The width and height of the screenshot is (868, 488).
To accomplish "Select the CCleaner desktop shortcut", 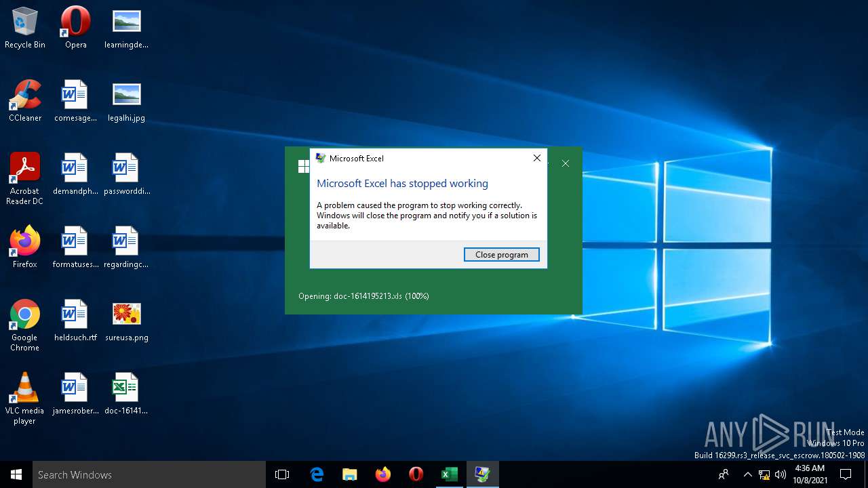I will [25, 102].
